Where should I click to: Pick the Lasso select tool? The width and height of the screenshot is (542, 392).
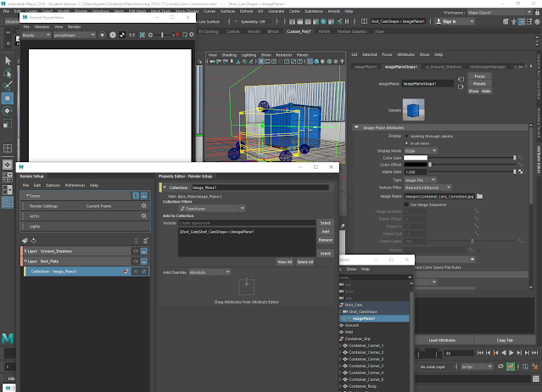(x=8, y=73)
